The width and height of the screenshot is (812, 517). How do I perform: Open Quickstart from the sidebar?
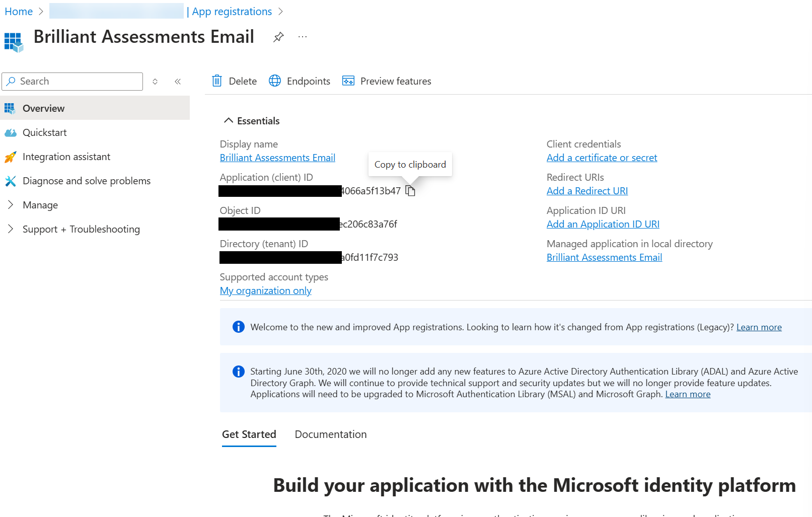point(44,132)
